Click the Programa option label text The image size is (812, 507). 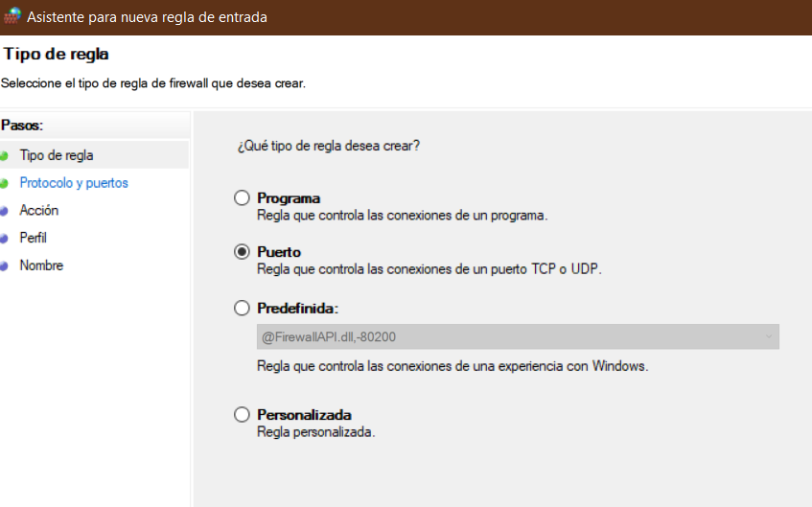289,198
